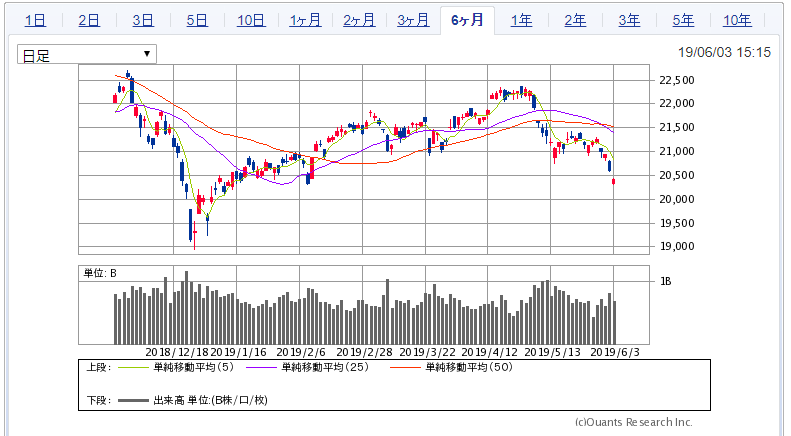Image resolution: width=791 pixels, height=436 pixels.
Task: Switch to the 10年 chart tab
Action: 737,20
